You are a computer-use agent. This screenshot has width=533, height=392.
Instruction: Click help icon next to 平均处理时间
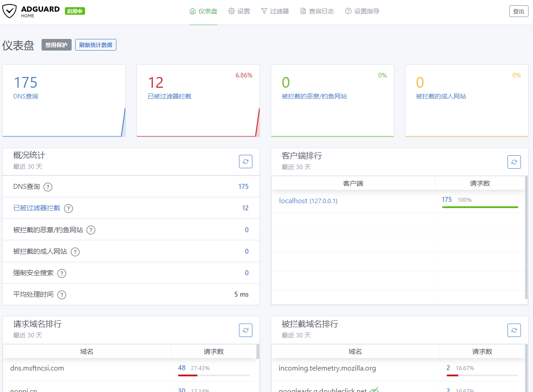point(62,295)
